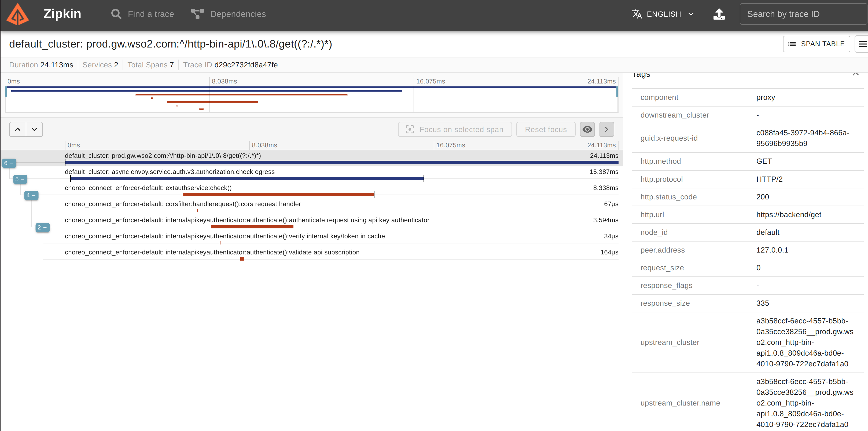Click the http.protocol value HTTP/2
The width and height of the screenshot is (868, 431).
pos(769,179)
